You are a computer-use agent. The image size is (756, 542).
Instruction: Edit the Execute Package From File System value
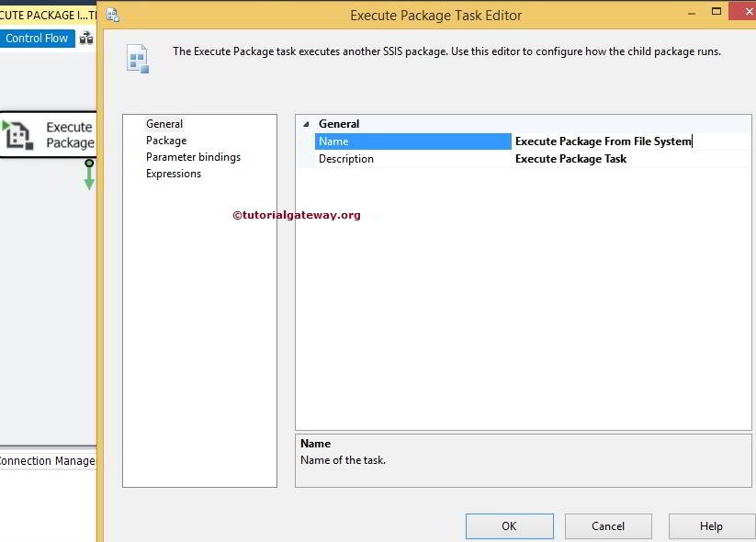click(x=604, y=141)
